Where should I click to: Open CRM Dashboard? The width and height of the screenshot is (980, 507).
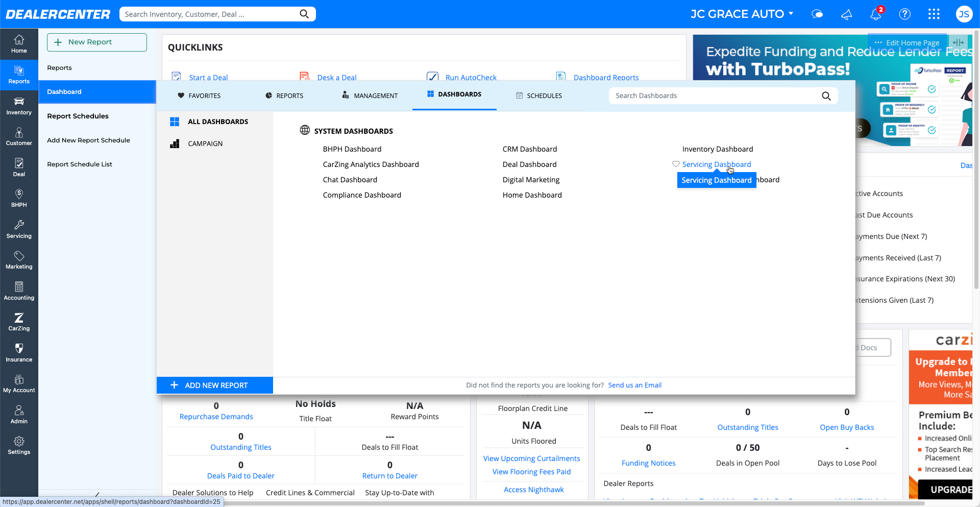point(530,149)
